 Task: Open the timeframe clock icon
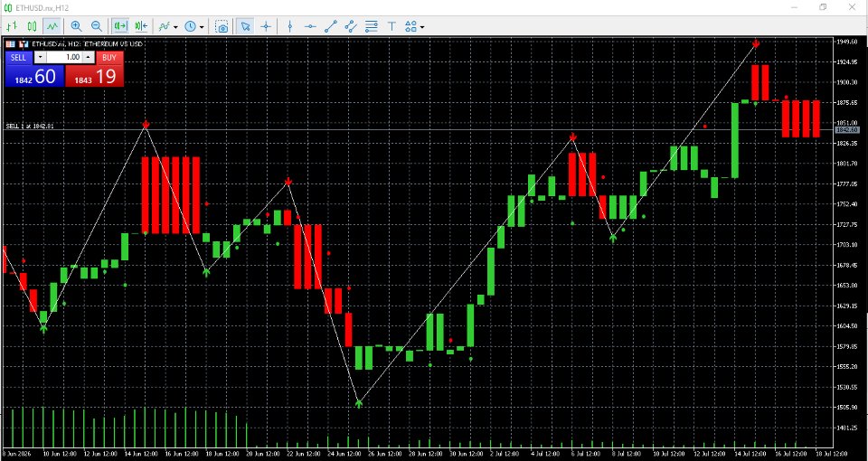[x=191, y=26]
